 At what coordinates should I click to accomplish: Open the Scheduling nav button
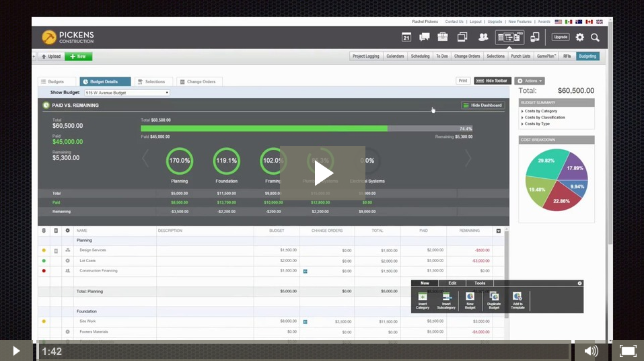click(420, 56)
